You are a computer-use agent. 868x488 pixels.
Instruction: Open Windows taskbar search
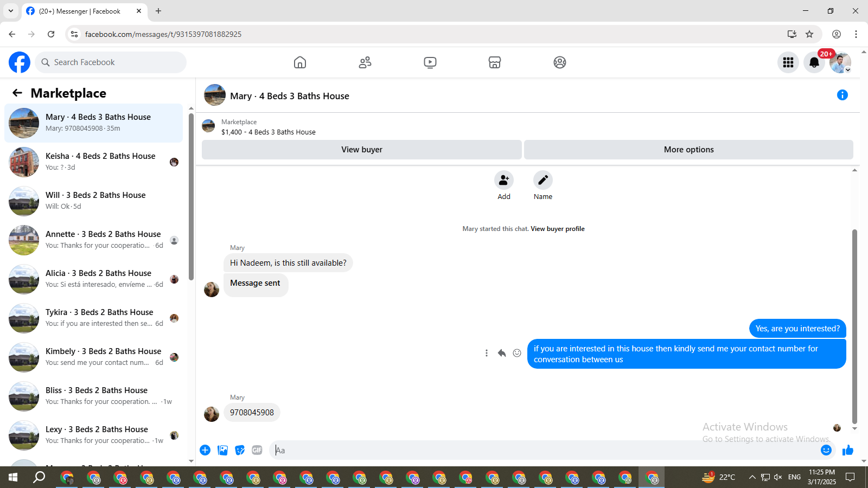tap(39, 477)
